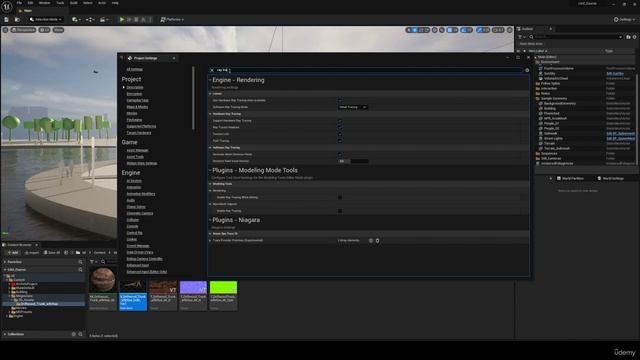Open Gameplay Tags settings link
This screenshot has width=640, height=360.
coord(138,100)
